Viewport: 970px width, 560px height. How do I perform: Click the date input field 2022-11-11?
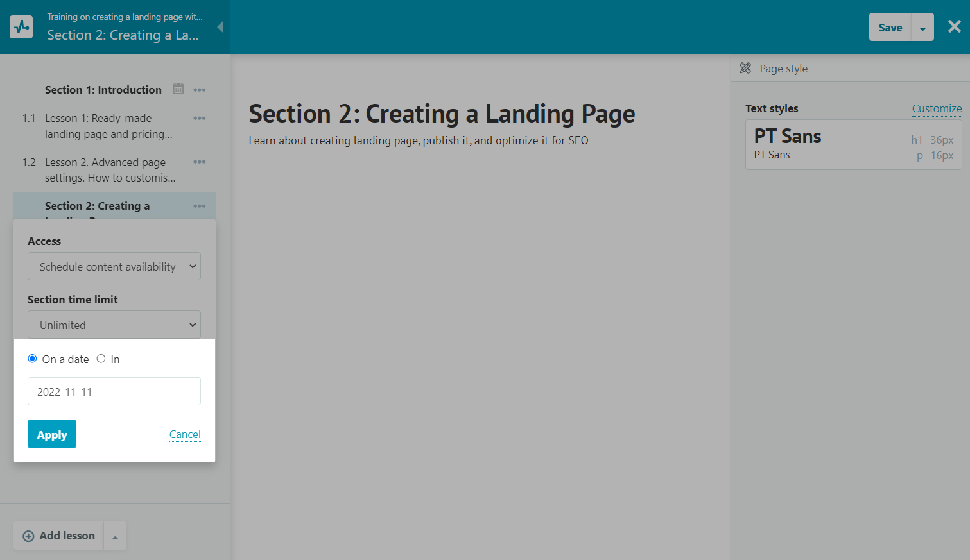[x=114, y=391]
